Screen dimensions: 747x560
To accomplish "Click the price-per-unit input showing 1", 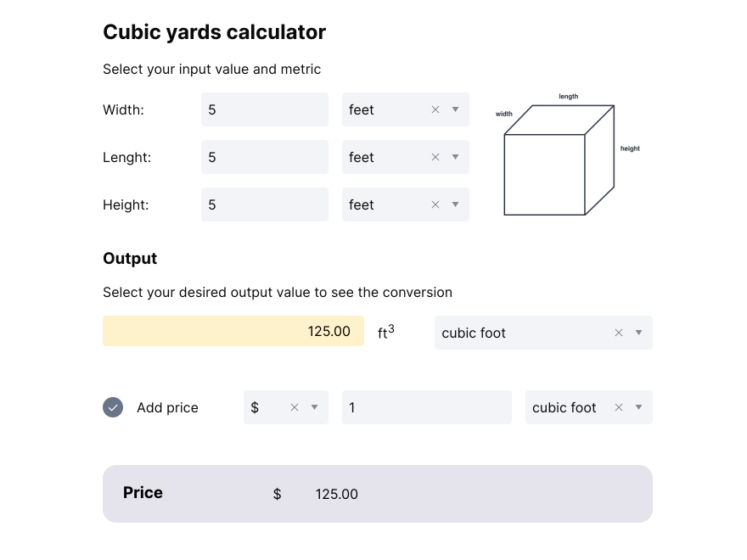I will click(426, 407).
